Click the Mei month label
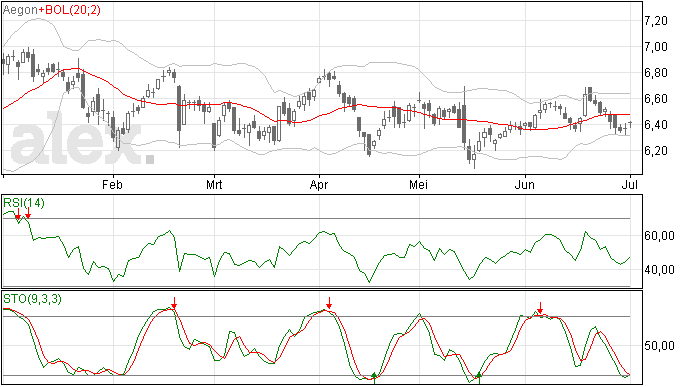 [x=418, y=184]
